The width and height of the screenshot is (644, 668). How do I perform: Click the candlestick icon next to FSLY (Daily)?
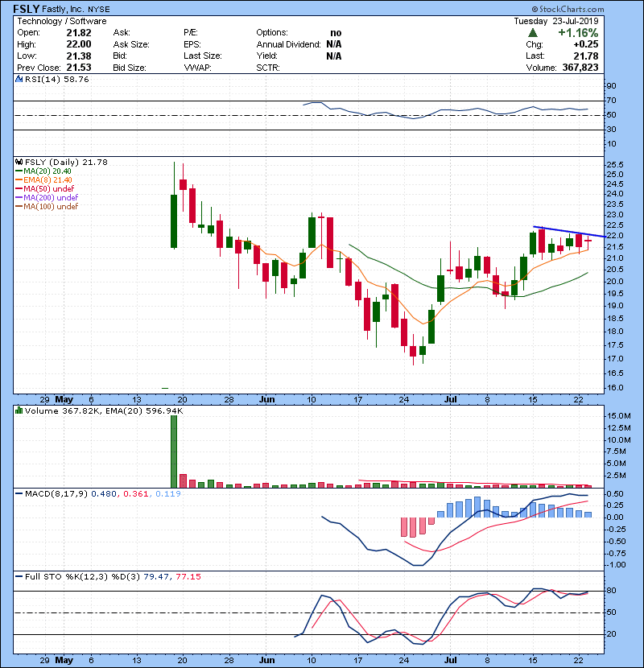(19, 162)
